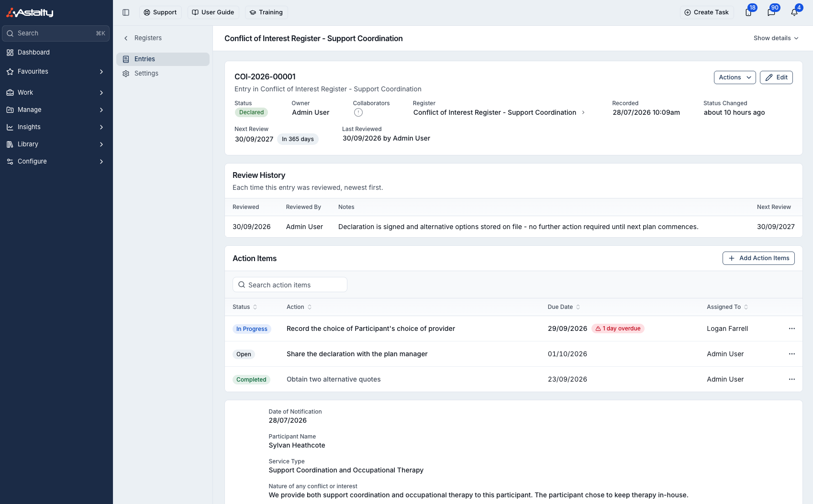Open the User Guide

(x=213, y=12)
